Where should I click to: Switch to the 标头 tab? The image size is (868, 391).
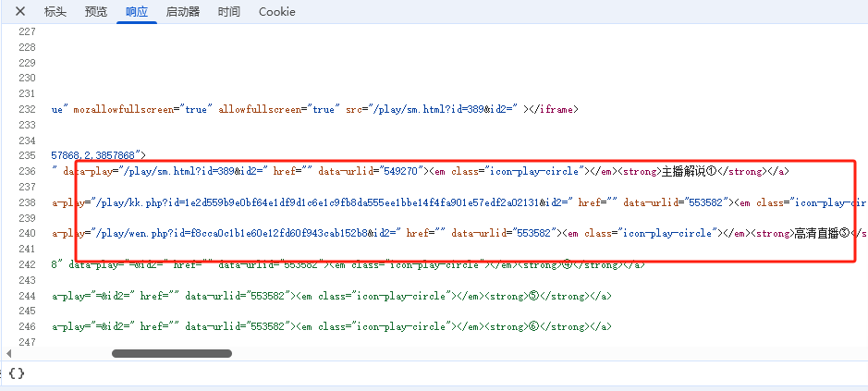click(55, 12)
